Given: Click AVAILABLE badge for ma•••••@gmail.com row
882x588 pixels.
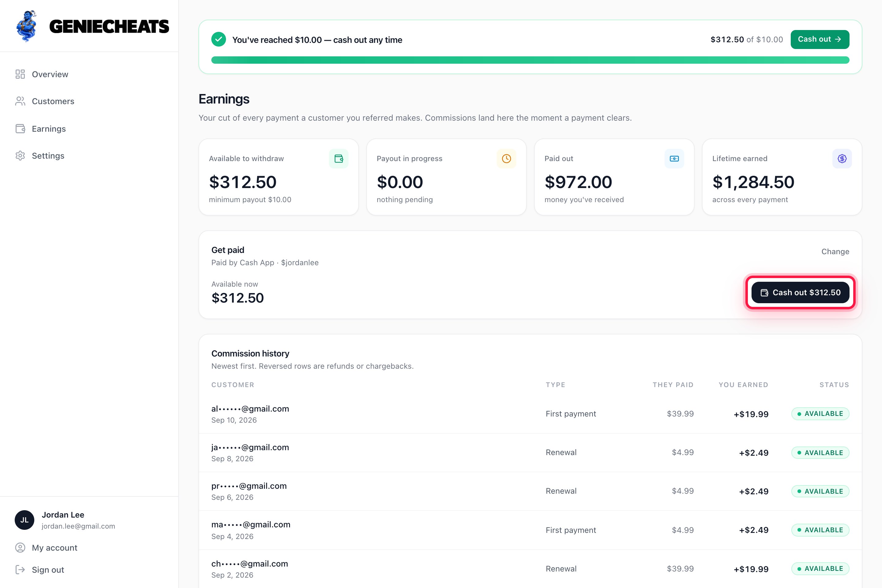Looking at the screenshot, I should point(820,530).
